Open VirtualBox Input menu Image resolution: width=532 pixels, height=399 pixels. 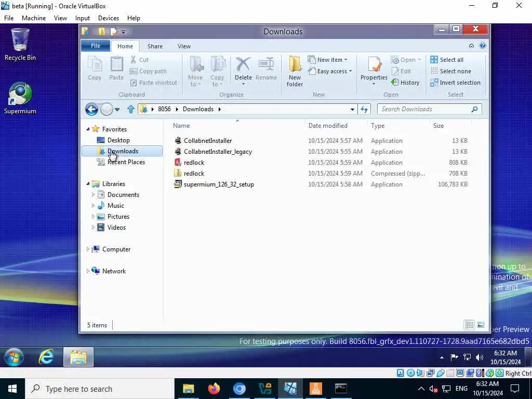coord(83,18)
